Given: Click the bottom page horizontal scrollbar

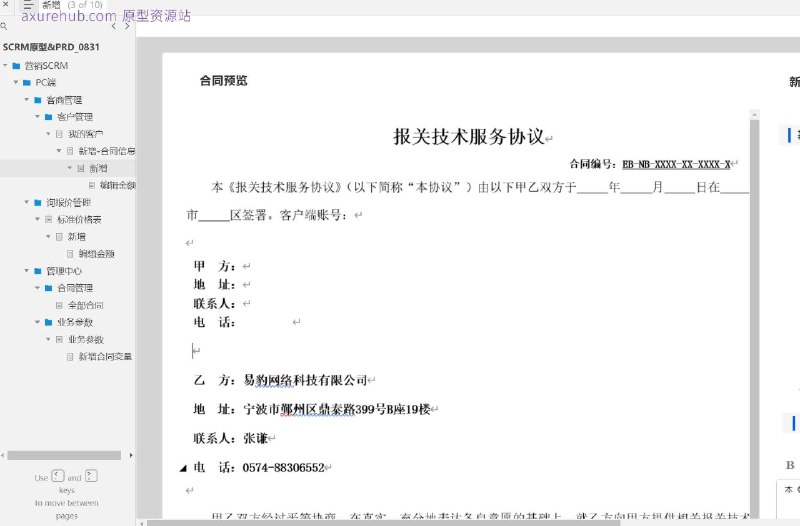Looking at the screenshot, I should pyautogui.click(x=383, y=522).
